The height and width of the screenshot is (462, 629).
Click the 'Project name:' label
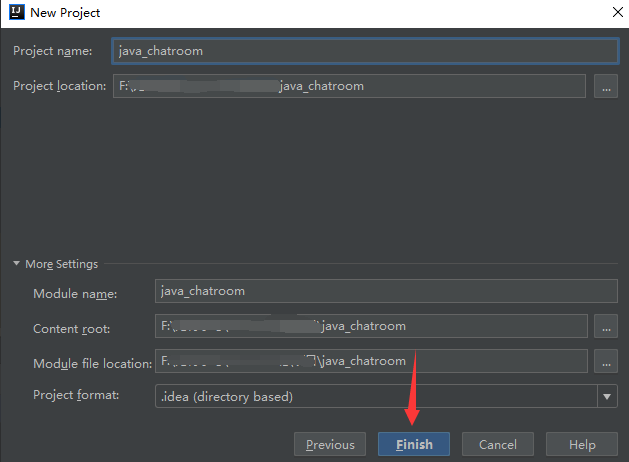pyautogui.click(x=53, y=51)
